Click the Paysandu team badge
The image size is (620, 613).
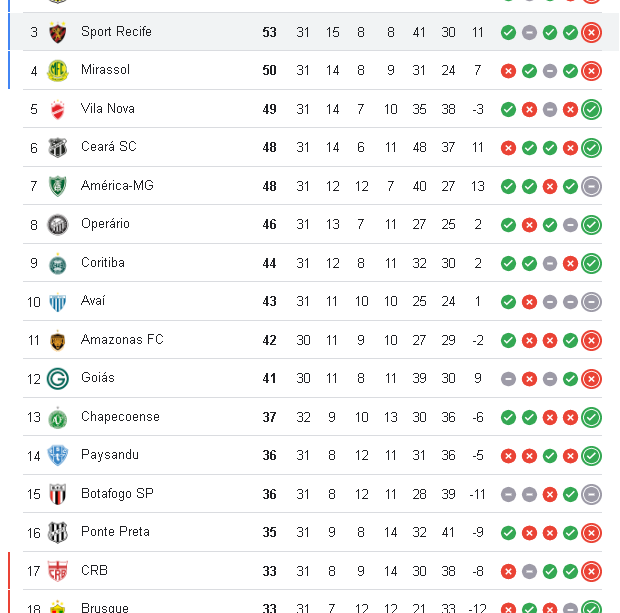pyautogui.click(x=57, y=455)
